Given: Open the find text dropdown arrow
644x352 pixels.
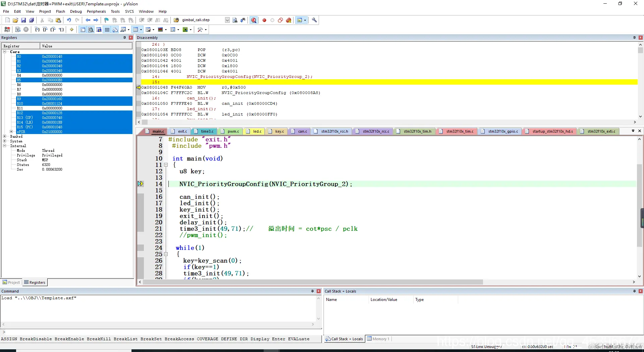Looking at the screenshot, I should click(227, 20).
